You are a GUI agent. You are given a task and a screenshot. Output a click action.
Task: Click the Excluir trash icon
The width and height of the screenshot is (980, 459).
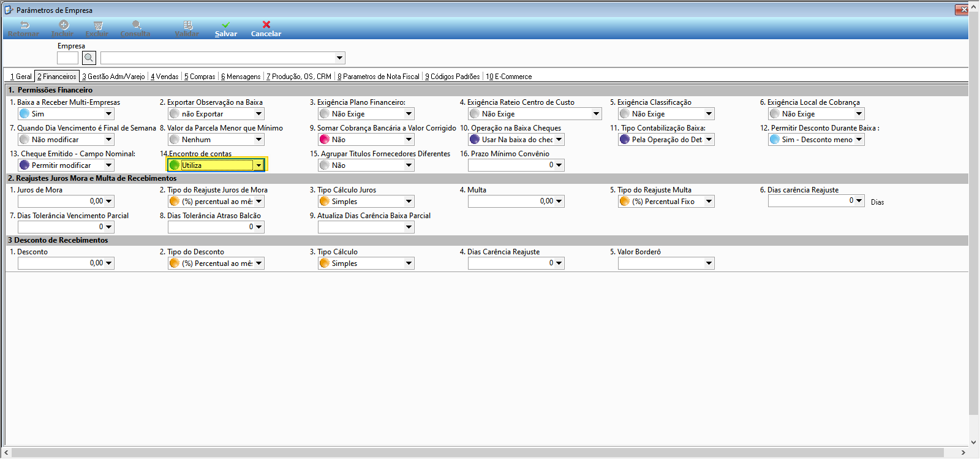[98, 25]
